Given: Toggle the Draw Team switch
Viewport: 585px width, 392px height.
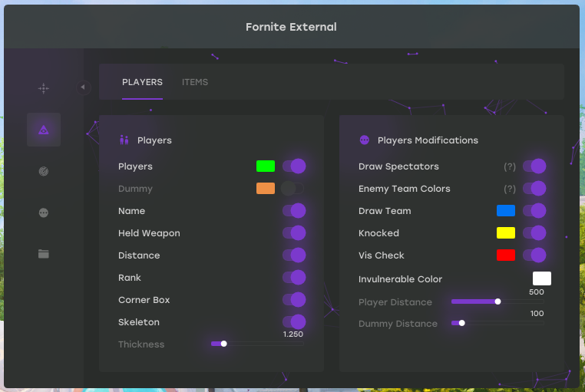Looking at the screenshot, I should point(534,210).
